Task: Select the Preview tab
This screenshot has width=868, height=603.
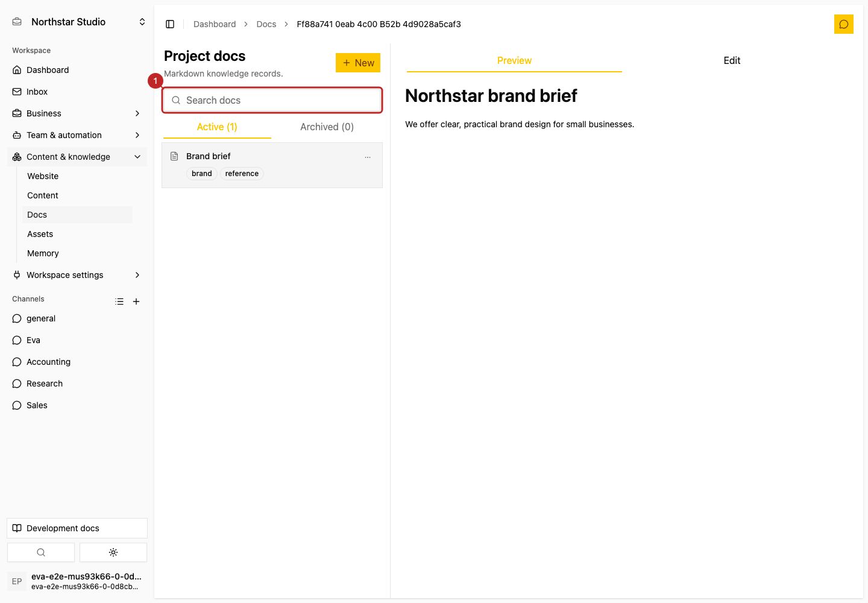Action: (x=514, y=61)
